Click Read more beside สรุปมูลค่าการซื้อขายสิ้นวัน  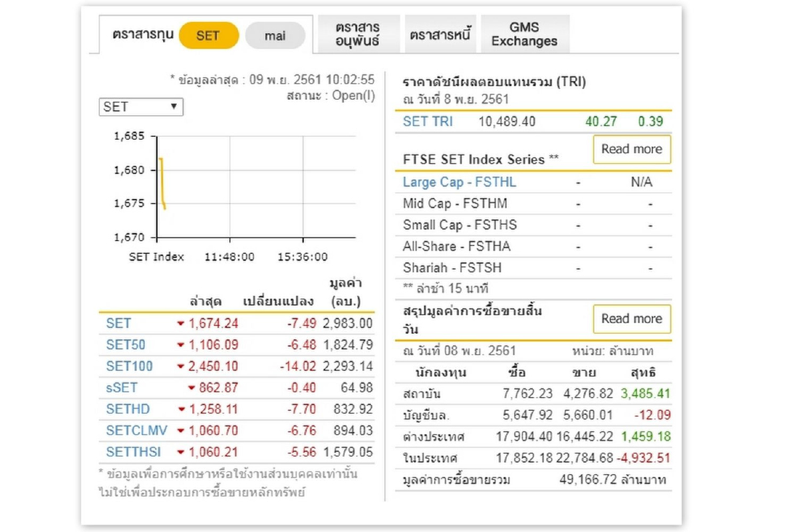click(632, 319)
